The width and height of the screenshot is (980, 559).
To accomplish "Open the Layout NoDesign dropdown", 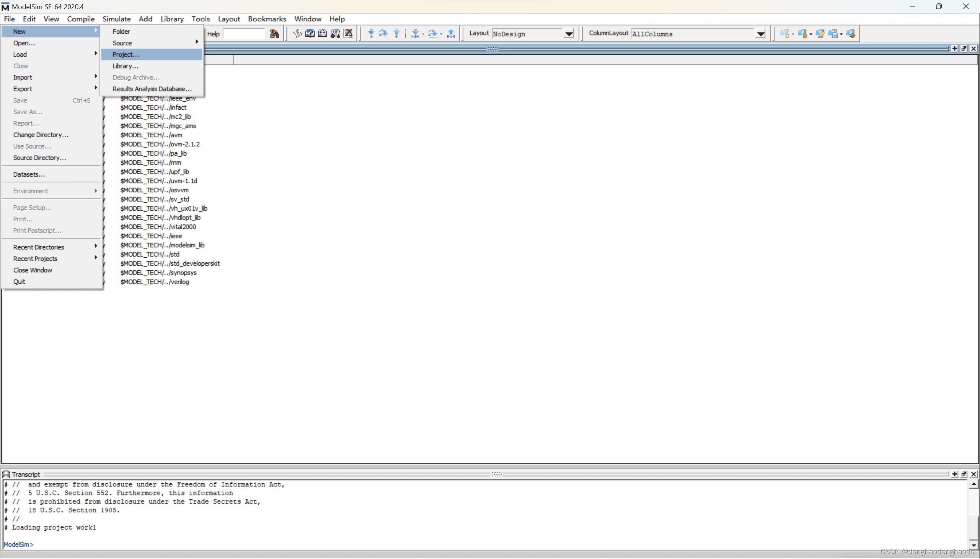I will 569,34.
